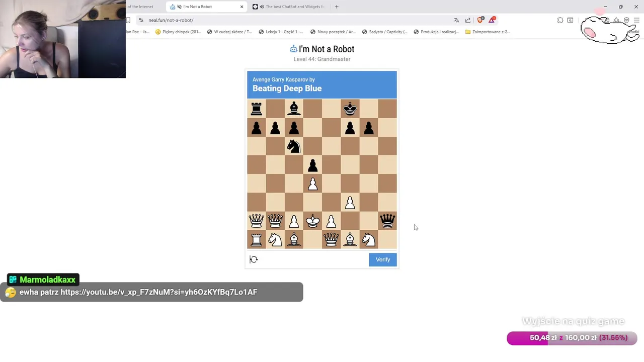Select the white pawn on d4

tap(312, 184)
